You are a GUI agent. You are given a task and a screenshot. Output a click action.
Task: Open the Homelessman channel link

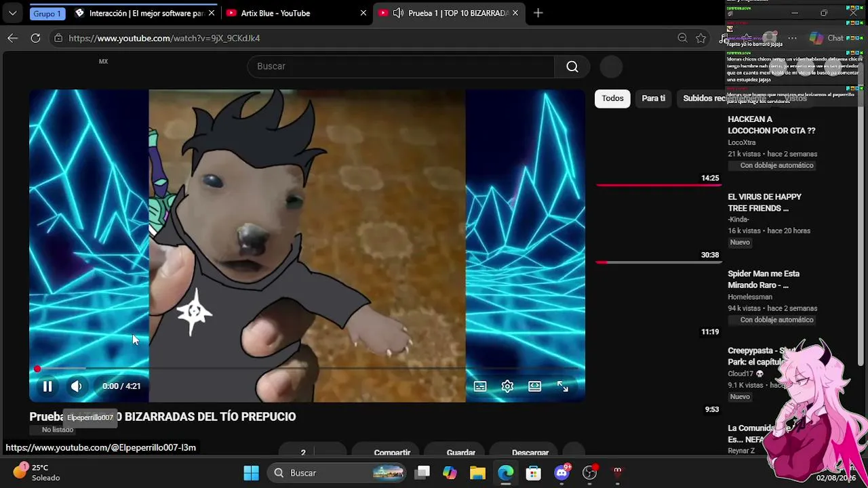750,297
